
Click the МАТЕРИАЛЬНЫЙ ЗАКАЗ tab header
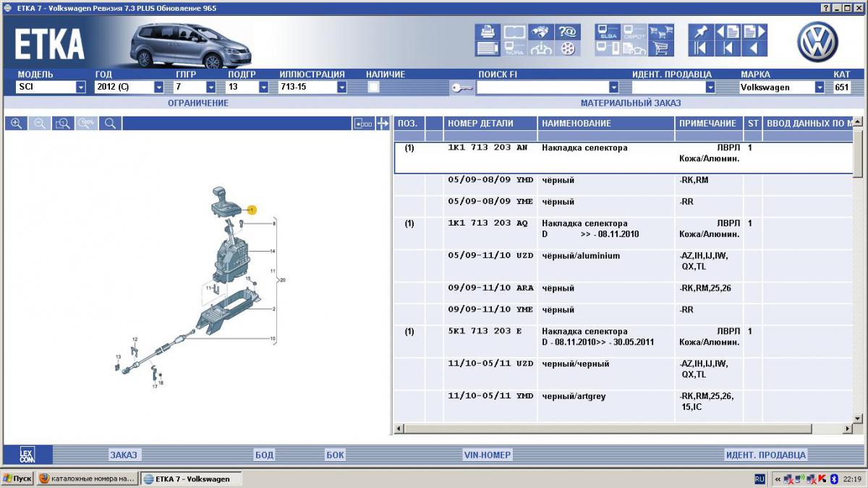click(631, 103)
